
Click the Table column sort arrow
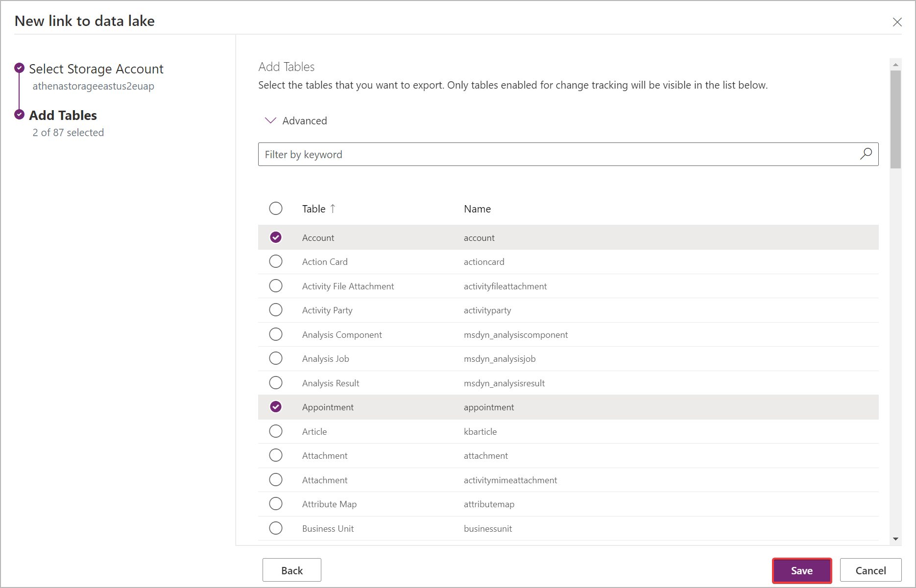pyautogui.click(x=333, y=209)
